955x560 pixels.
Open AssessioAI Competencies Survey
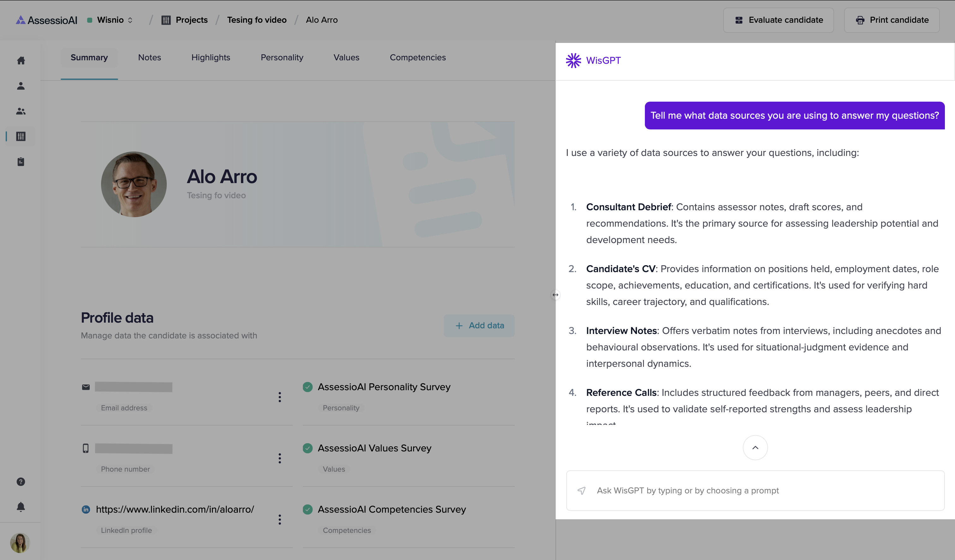click(392, 509)
